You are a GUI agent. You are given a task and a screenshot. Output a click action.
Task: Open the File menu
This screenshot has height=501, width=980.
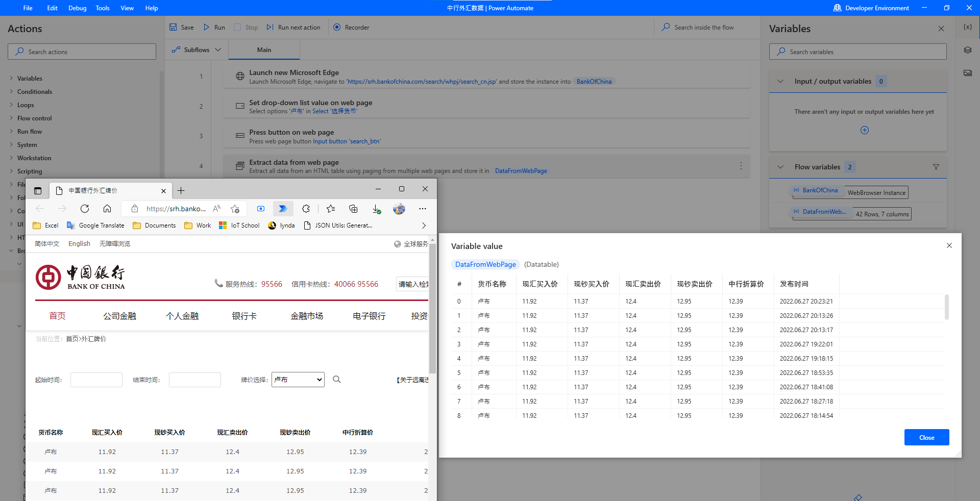coord(28,8)
